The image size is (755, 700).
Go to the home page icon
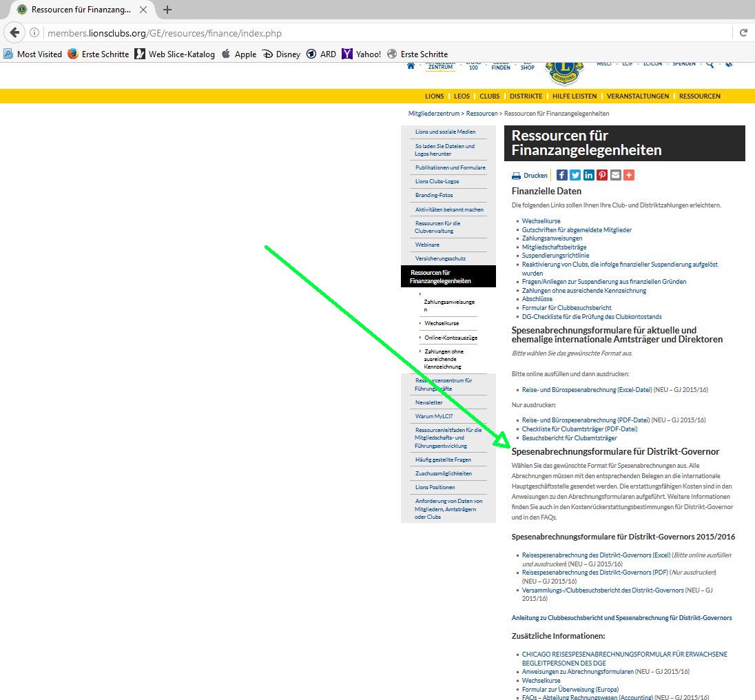411,65
